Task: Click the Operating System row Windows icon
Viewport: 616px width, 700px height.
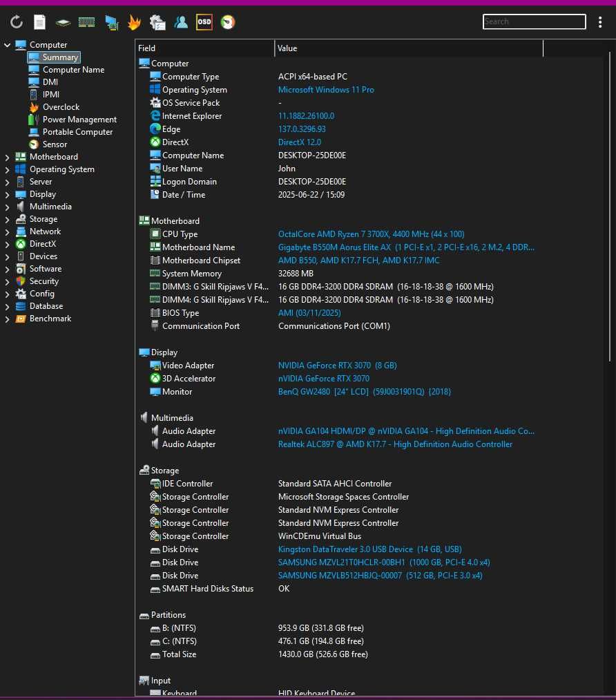Action: 155,90
